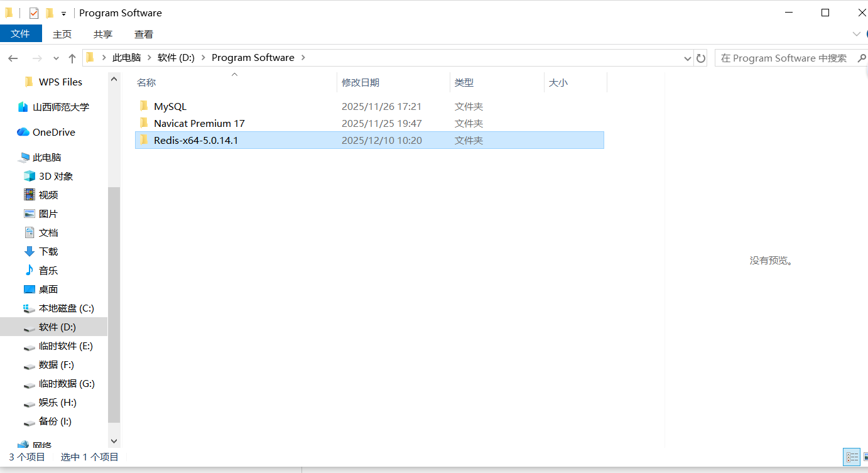Click Program Software in the address breadcrumb
868x473 pixels.
253,57
